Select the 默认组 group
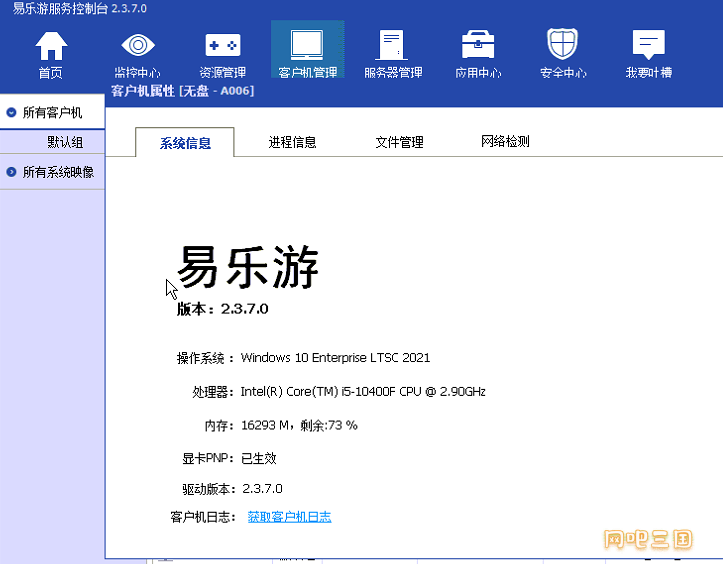Viewport: 723px width, 564px height. (x=65, y=142)
